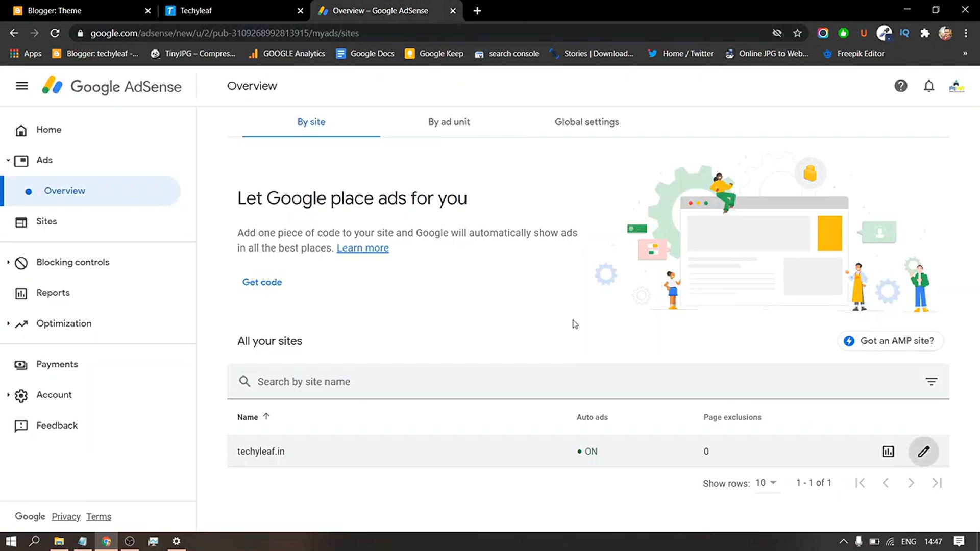Click the ENG language indicator
Image resolution: width=980 pixels, height=551 pixels.
909,541
